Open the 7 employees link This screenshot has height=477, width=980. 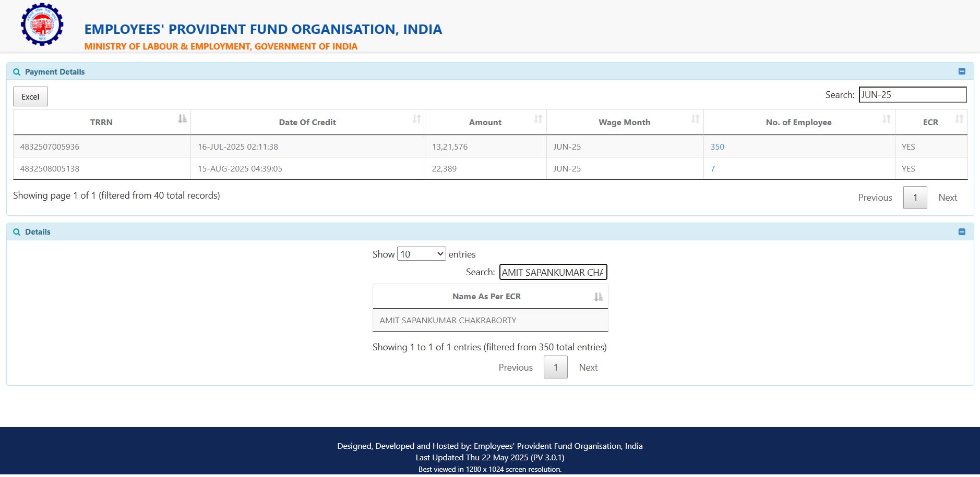click(x=713, y=169)
